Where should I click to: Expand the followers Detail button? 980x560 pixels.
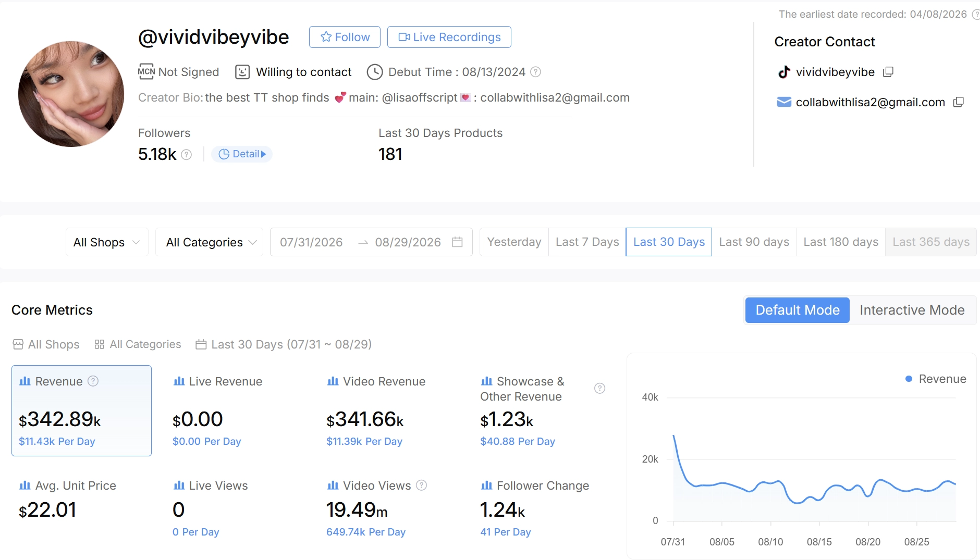point(242,154)
